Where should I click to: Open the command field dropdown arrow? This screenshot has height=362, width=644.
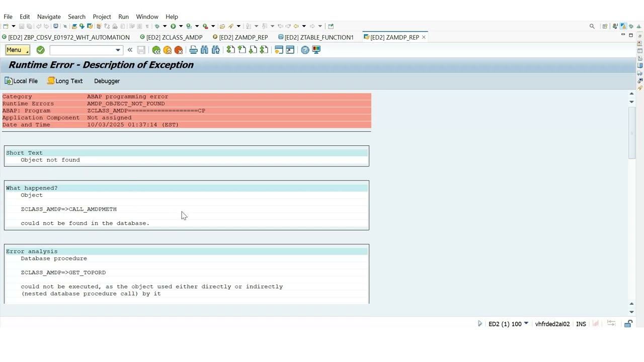point(118,50)
